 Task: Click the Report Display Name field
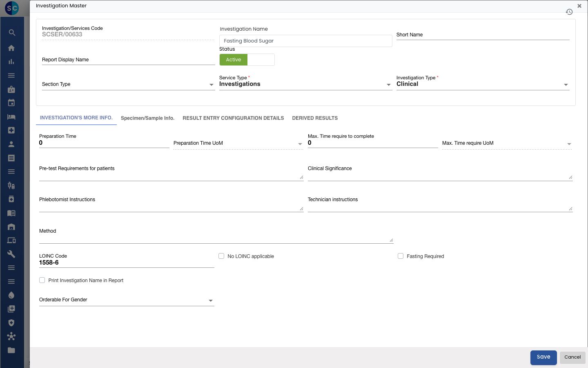[128, 60]
